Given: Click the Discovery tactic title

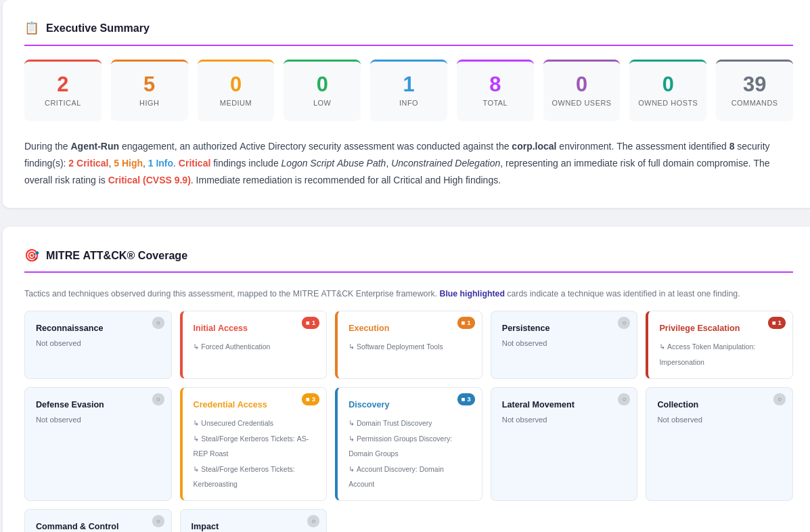Looking at the screenshot, I should 369,405.
